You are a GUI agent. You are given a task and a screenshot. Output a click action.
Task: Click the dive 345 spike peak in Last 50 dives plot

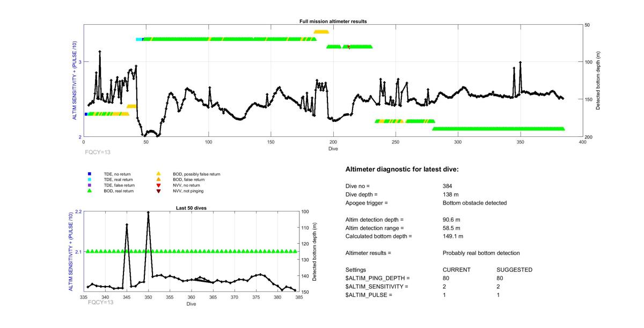[127, 224]
